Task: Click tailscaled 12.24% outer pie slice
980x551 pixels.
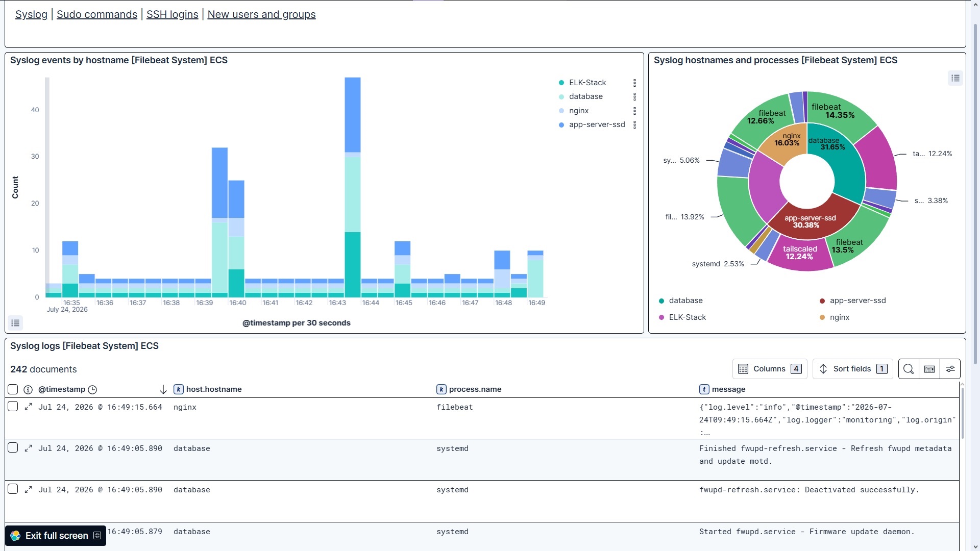Action: (x=800, y=254)
